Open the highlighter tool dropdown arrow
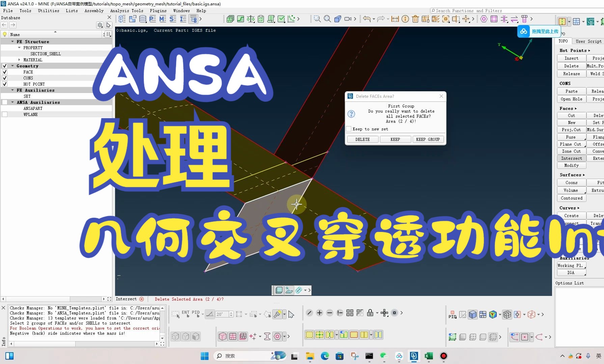Viewport: 604px width, 364px height. pos(284,314)
